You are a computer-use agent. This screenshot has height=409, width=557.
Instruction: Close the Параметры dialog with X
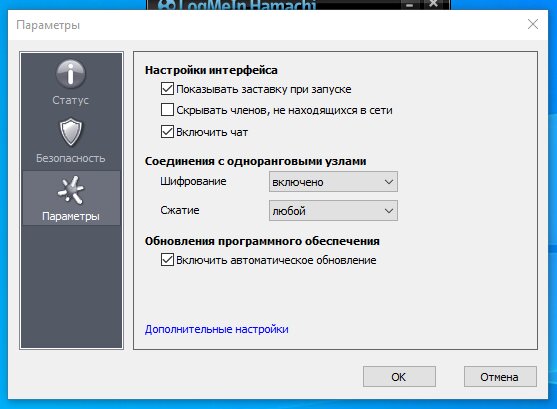pyautogui.click(x=532, y=24)
